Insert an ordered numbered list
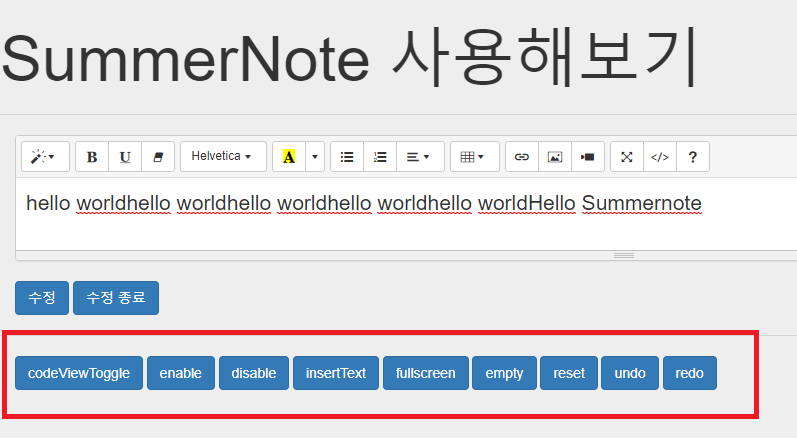 (x=380, y=157)
